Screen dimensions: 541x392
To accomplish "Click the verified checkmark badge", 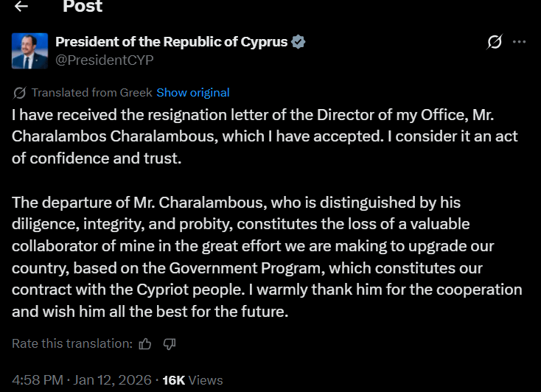I will tap(299, 42).
